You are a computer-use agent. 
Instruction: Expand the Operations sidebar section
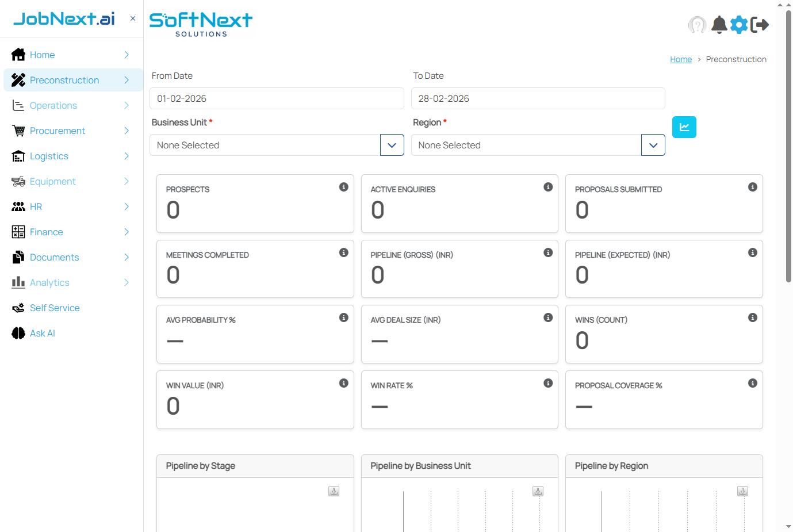pyautogui.click(x=126, y=105)
